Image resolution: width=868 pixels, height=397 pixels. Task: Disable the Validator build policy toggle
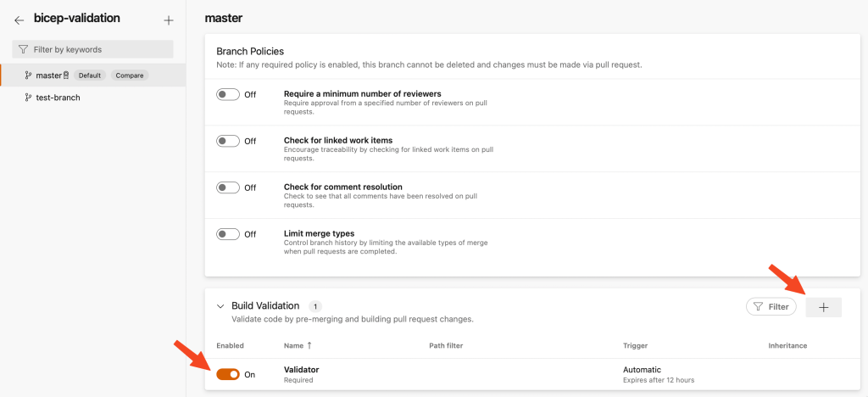tap(228, 374)
